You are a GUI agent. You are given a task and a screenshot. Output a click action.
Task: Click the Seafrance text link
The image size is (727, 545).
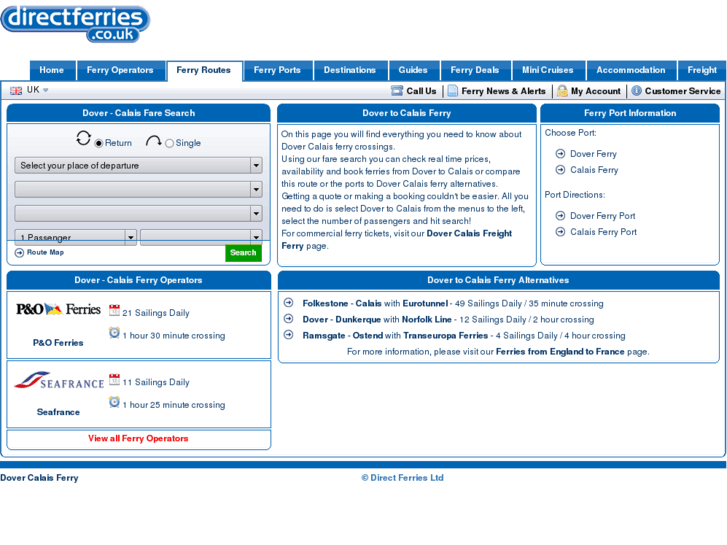(x=58, y=412)
